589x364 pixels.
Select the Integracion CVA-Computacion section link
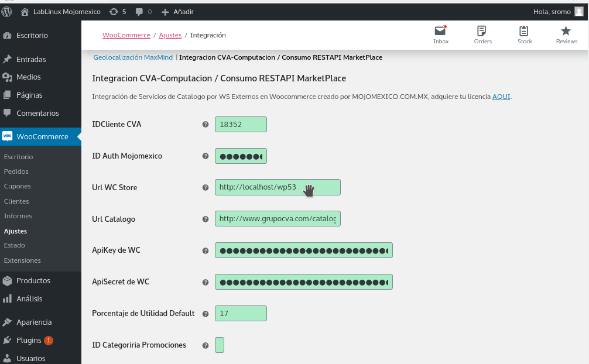tap(280, 57)
